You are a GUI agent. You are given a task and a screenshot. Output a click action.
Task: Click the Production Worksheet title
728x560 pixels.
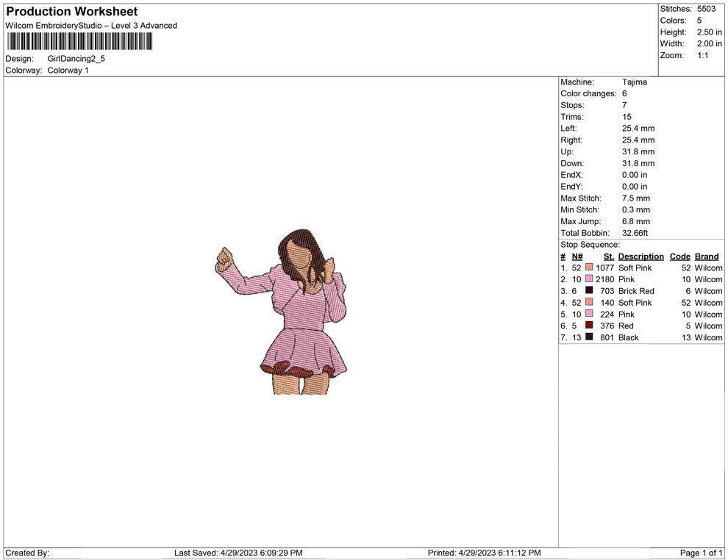tap(72, 12)
